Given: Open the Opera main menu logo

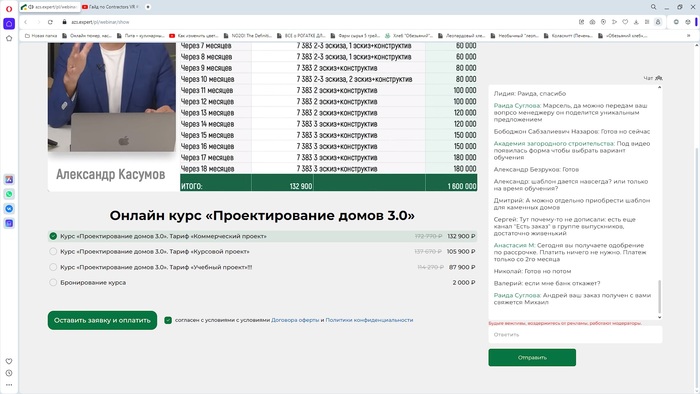Looking at the screenshot, I should pos(9,8).
